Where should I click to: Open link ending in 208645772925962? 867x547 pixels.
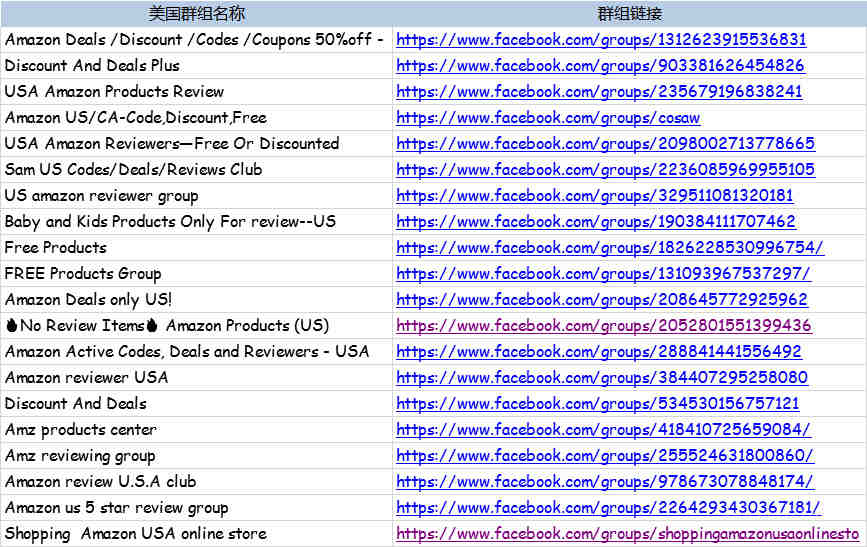click(602, 300)
